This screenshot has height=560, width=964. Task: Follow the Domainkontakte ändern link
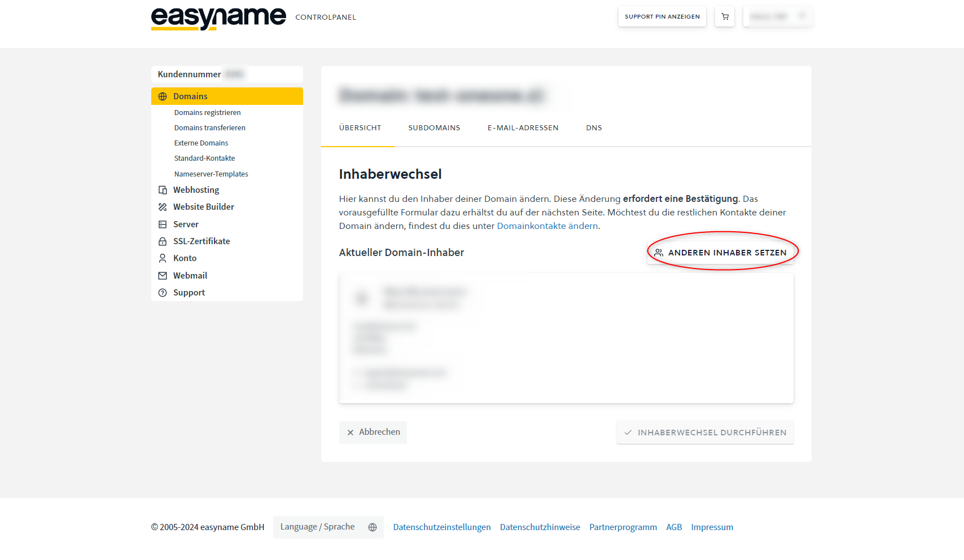[x=547, y=226]
